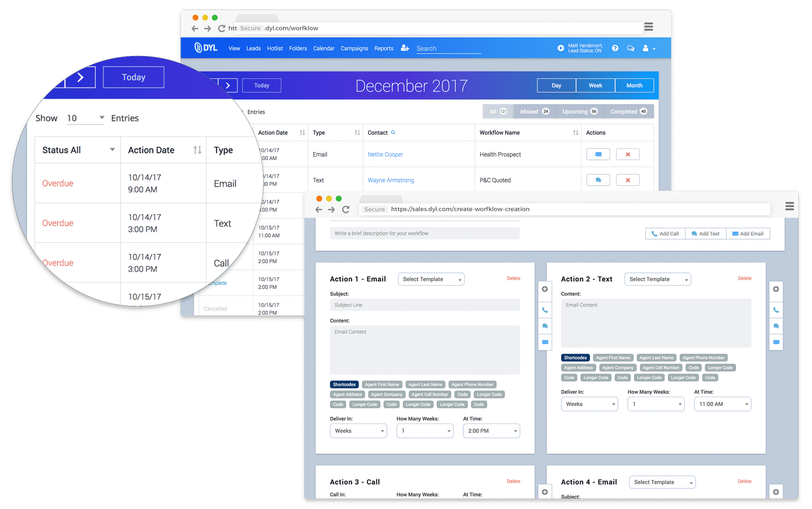Open the help question mark icon
This screenshot has width=812, height=509.
(615, 48)
